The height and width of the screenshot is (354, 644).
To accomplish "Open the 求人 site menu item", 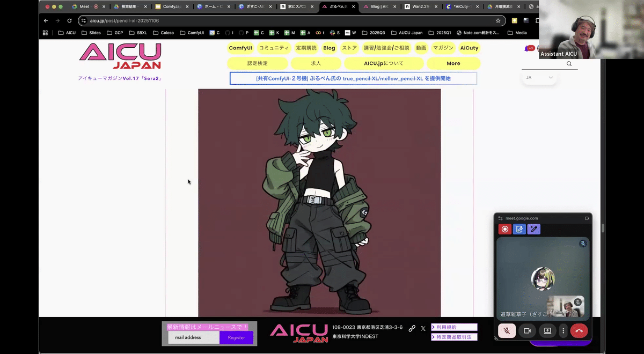I will point(316,63).
